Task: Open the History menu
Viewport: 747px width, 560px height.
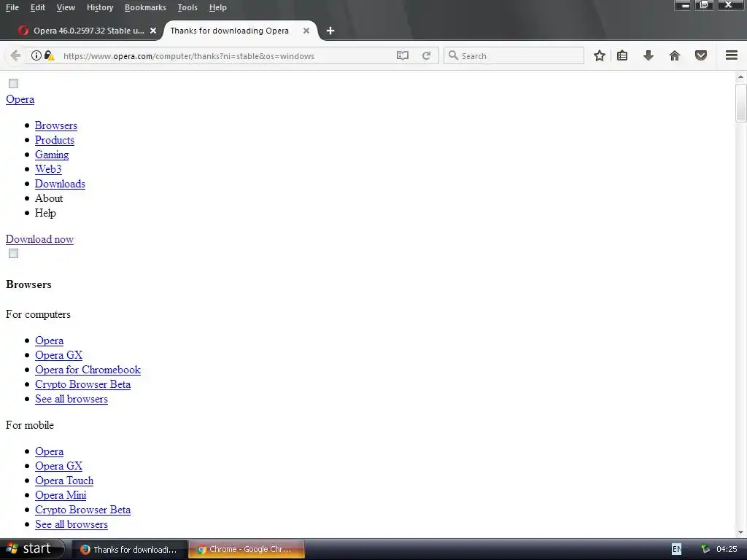Action: pyautogui.click(x=100, y=7)
